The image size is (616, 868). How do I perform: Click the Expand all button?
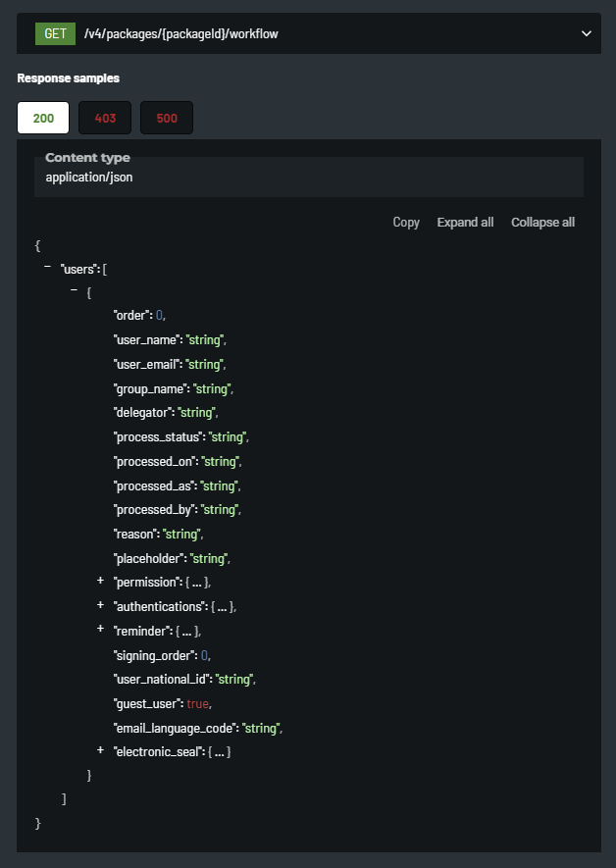click(x=465, y=223)
